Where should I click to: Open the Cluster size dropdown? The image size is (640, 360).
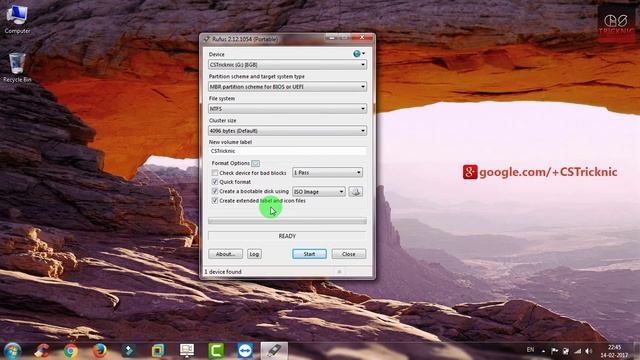(287, 131)
